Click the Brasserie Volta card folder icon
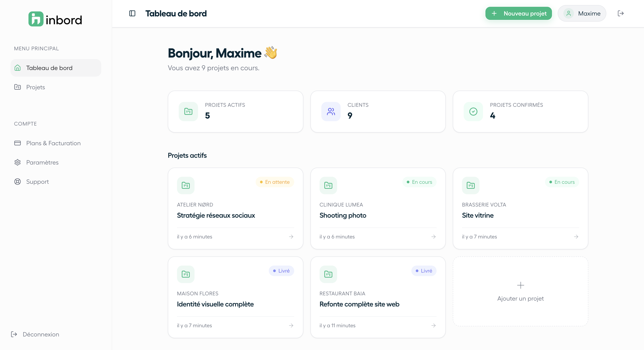The image size is (644, 350). click(471, 185)
